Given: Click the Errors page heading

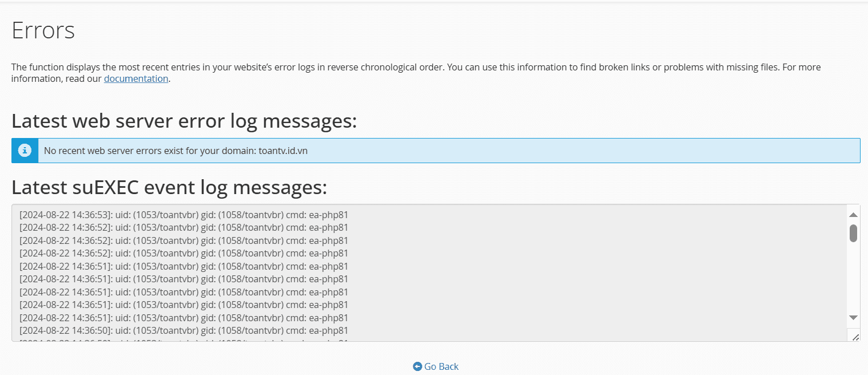Looking at the screenshot, I should click(43, 30).
